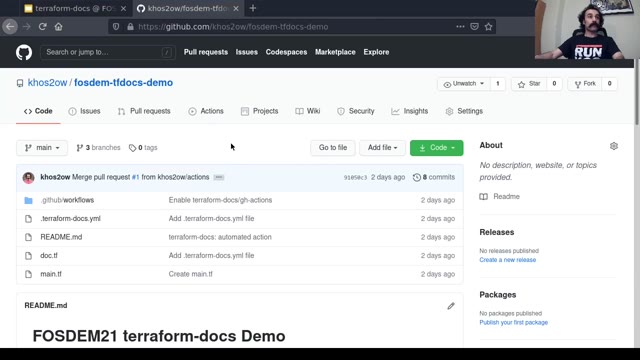Open a new browser tab with plus
This screenshot has width=640, height=360.
coord(253,8)
